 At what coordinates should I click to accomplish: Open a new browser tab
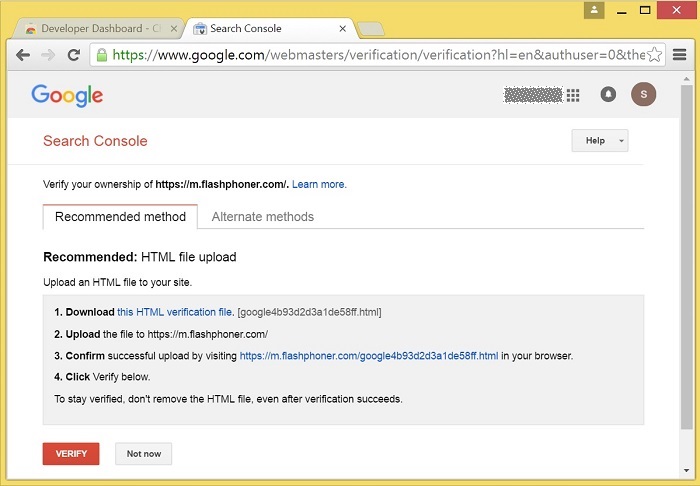click(x=371, y=29)
